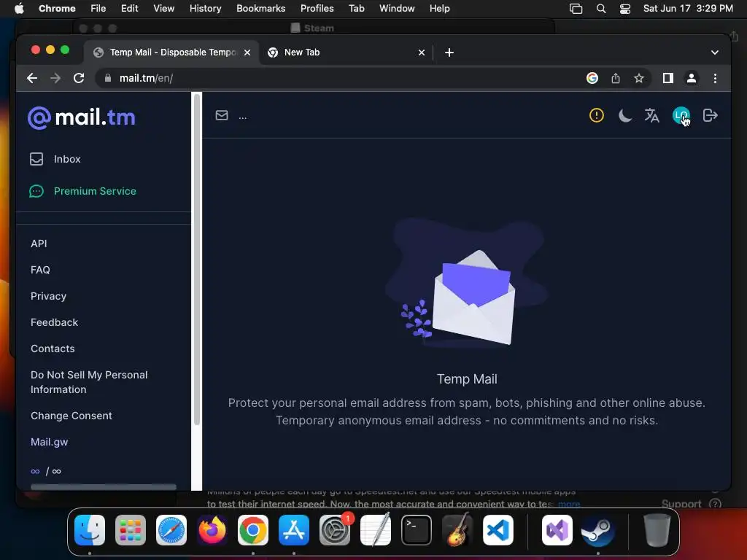Open Visual Studio Code from the dock

coord(498,530)
